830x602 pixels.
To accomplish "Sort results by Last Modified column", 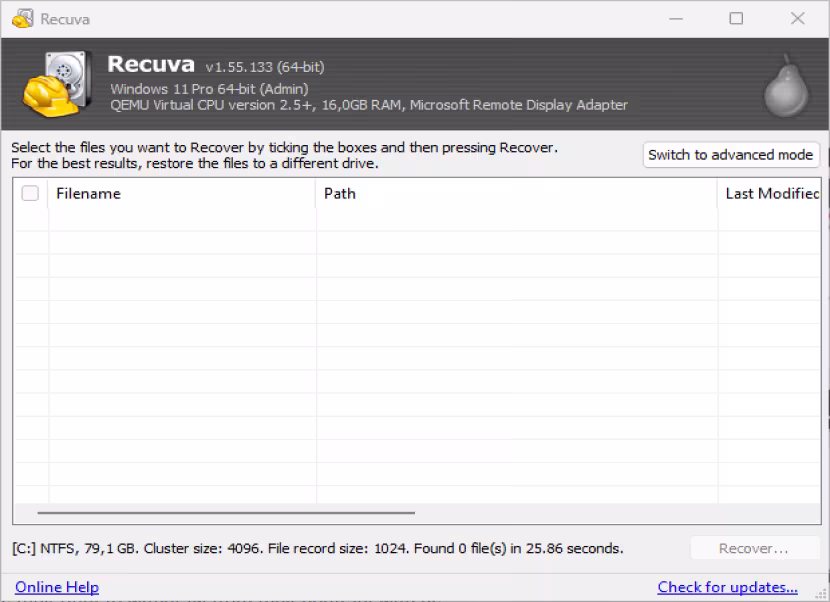I will click(x=770, y=194).
